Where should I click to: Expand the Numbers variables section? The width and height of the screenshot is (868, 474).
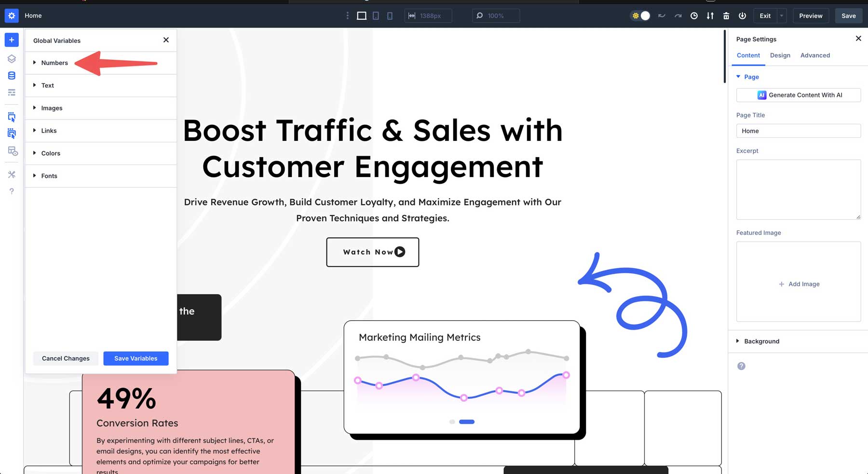tap(54, 63)
